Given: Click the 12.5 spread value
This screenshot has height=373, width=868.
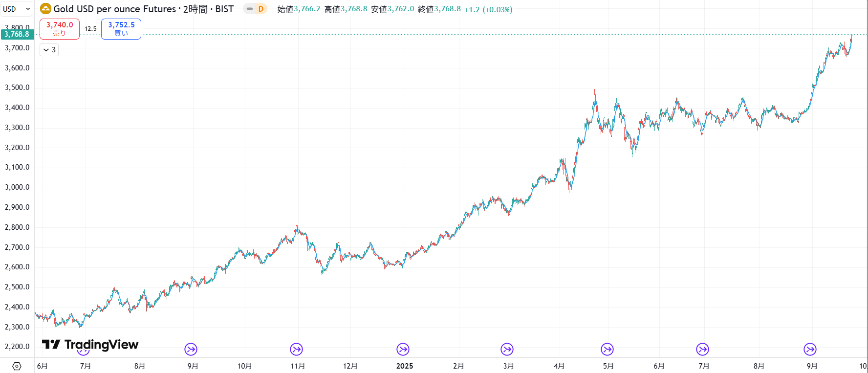Looking at the screenshot, I should 90,29.
